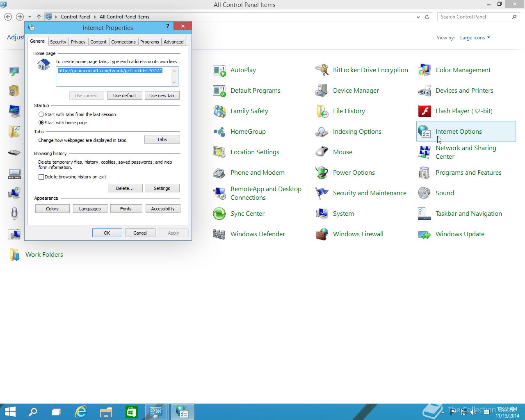
Task: Switch to the Security tab
Action: click(x=58, y=42)
